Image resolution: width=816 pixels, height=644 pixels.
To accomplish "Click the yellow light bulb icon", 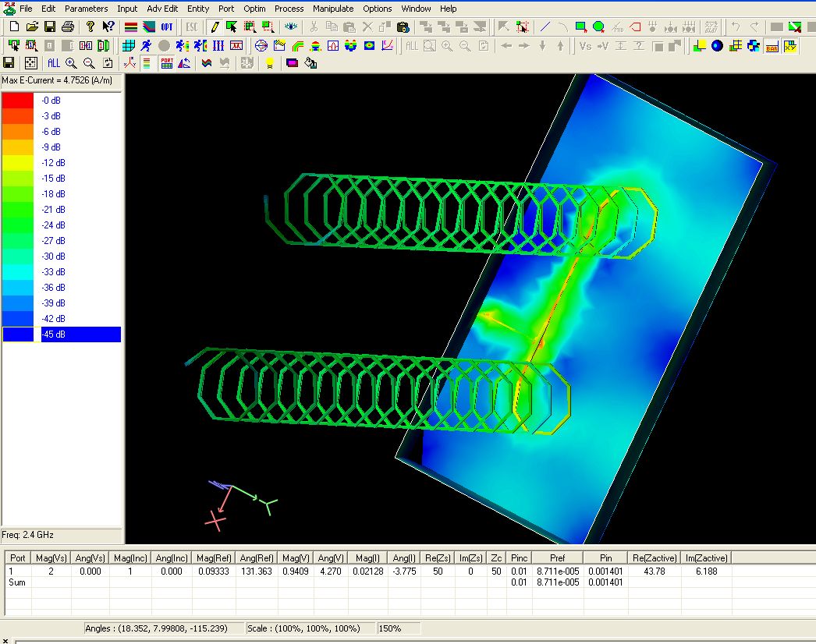I will pos(269,63).
